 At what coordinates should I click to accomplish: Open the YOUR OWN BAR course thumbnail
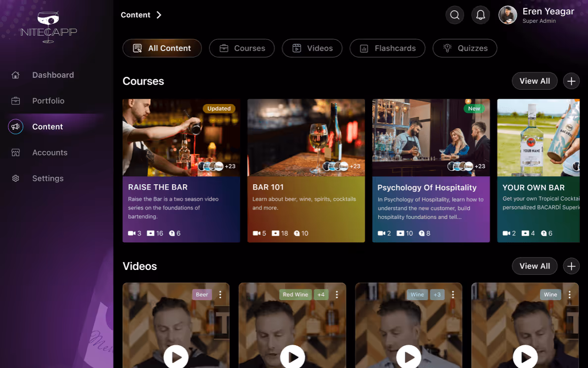tap(539, 138)
